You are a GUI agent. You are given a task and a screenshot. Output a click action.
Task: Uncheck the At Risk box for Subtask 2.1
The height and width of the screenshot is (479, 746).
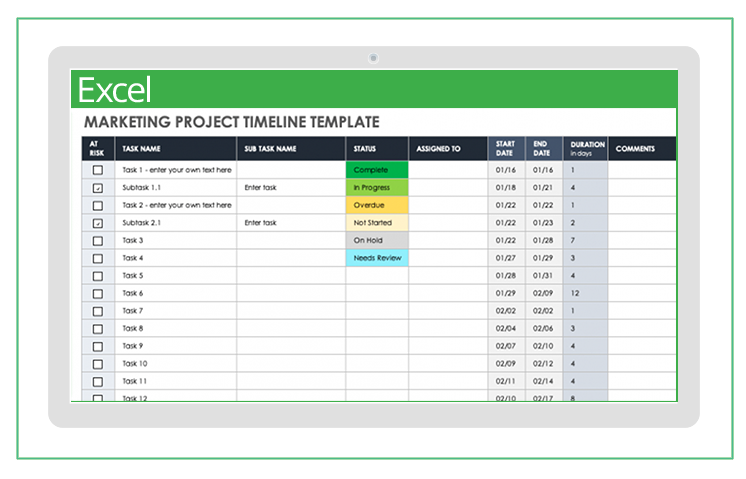(97, 223)
